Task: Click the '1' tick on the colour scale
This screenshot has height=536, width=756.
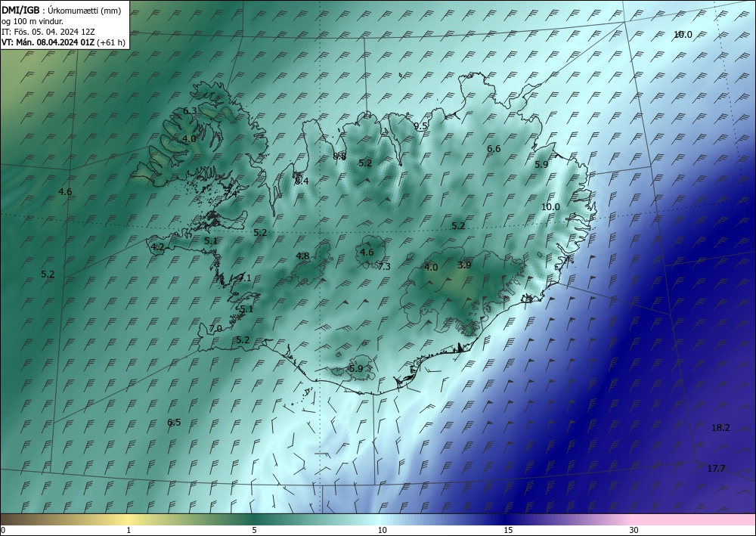Action: pyautogui.click(x=129, y=531)
